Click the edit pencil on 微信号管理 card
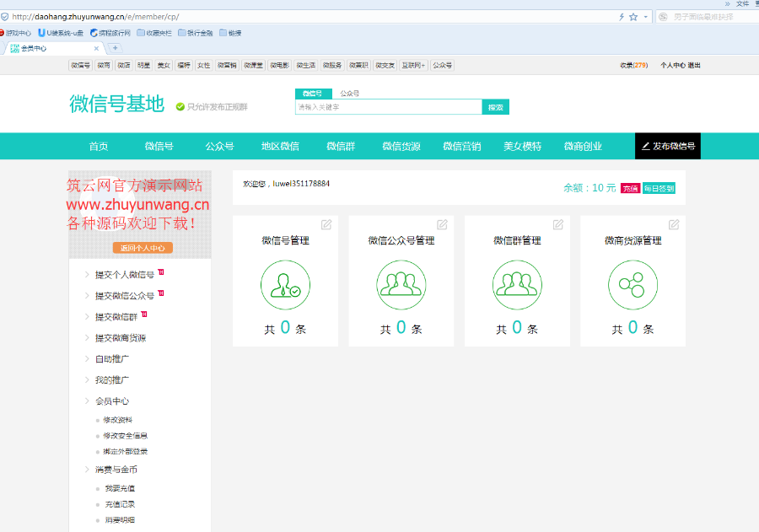Screen dimensions: 759x532 click(327, 224)
